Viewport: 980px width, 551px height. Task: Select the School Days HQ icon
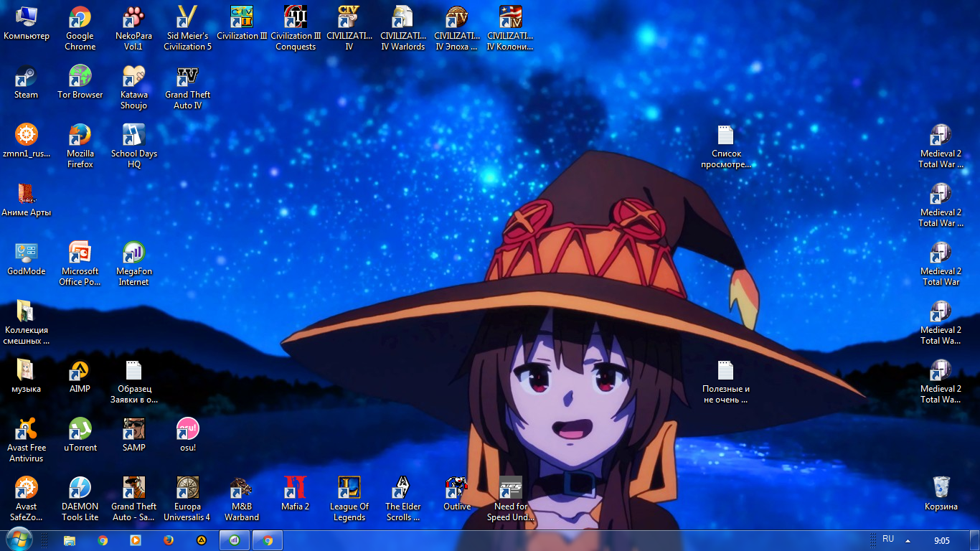[x=133, y=146]
